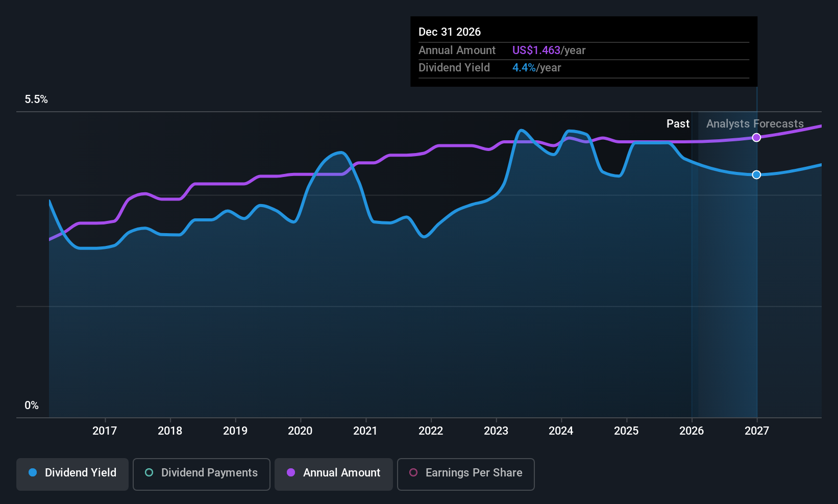Click the 2025 label on the timeline
The height and width of the screenshot is (504, 838).
coord(626,431)
